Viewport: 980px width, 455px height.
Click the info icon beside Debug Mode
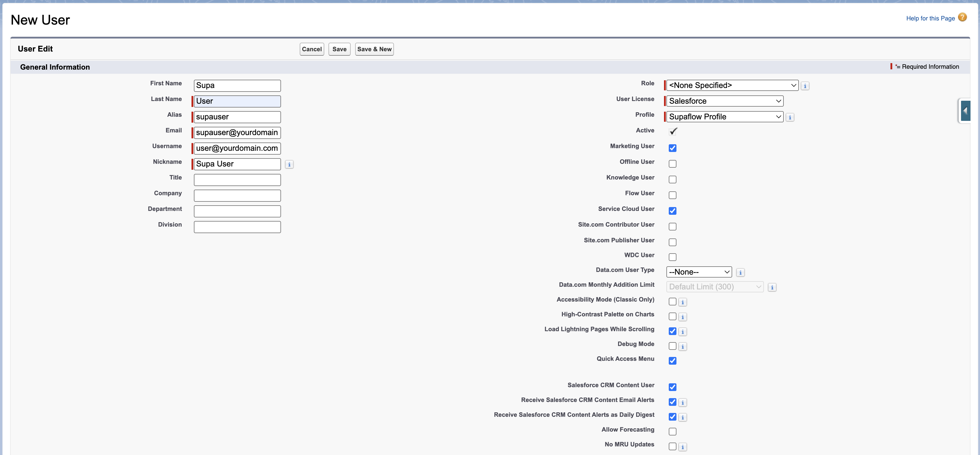point(682,346)
